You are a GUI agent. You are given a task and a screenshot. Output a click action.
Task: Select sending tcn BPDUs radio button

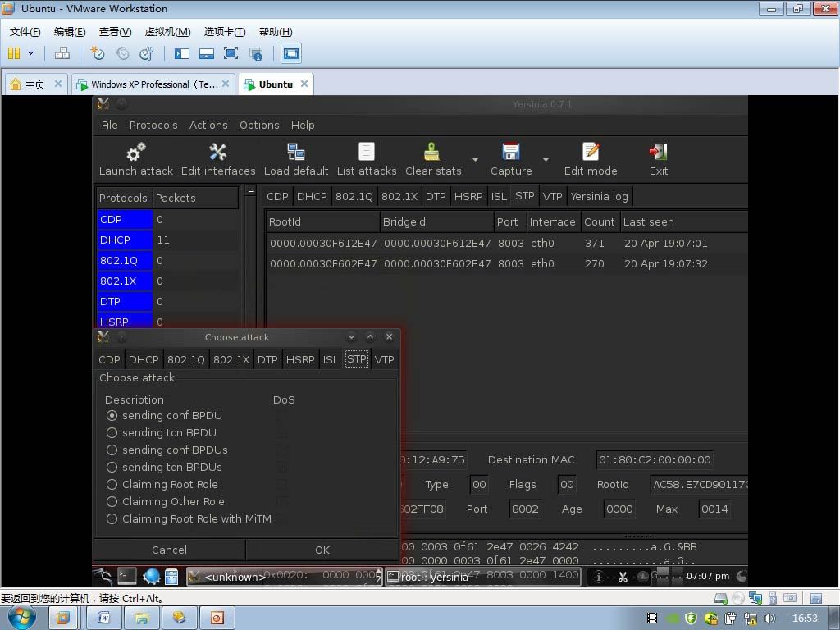tap(112, 467)
